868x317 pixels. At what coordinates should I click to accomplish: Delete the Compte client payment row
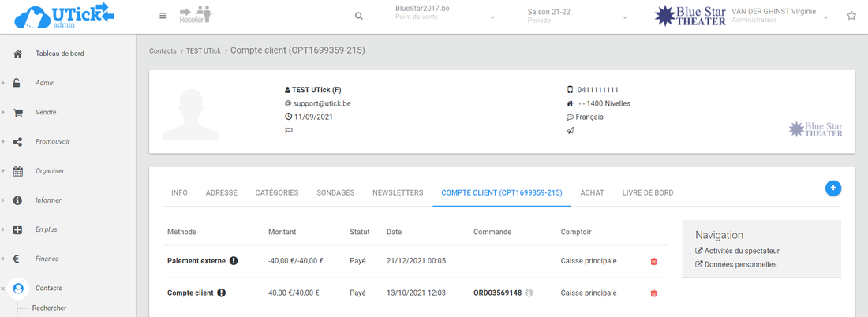pos(653,293)
